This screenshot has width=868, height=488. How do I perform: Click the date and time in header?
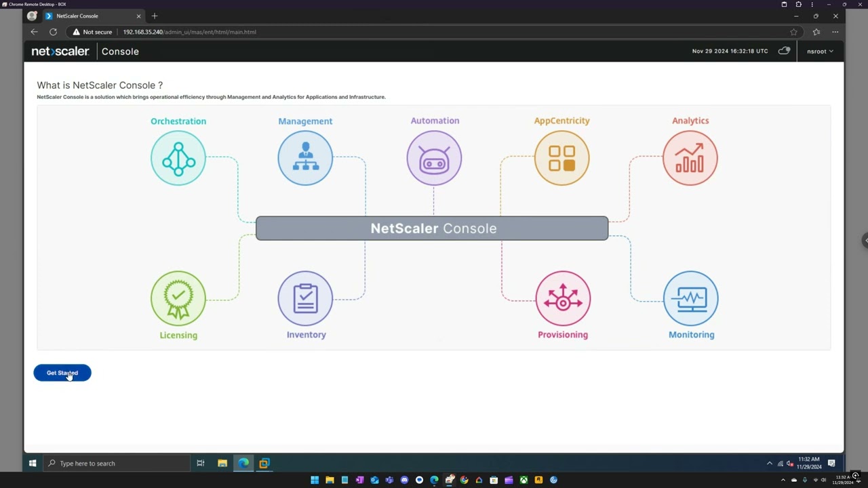pos(730,52)
